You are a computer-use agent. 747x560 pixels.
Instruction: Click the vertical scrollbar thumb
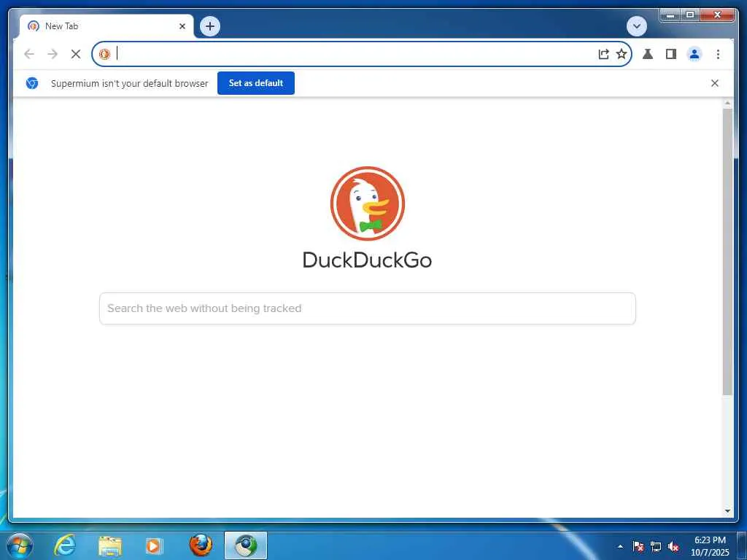727,252
